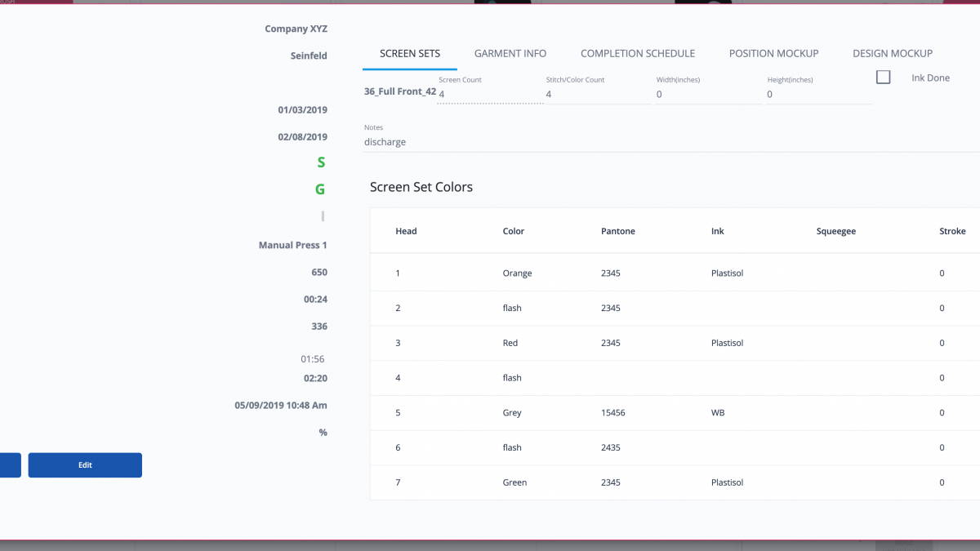Click the Stroke value in the Orange row
The height and width of the screenshot is (551, 980).
coord(942,273)
